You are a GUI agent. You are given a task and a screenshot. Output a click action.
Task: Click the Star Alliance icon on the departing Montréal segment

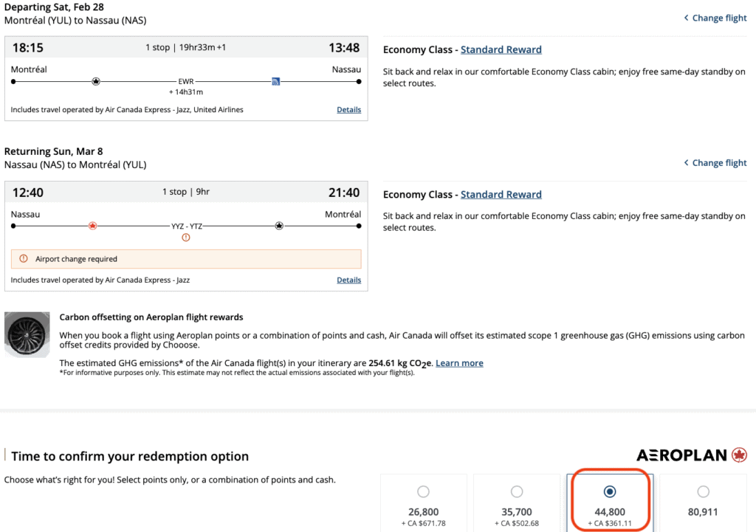[x=95, y=81]
